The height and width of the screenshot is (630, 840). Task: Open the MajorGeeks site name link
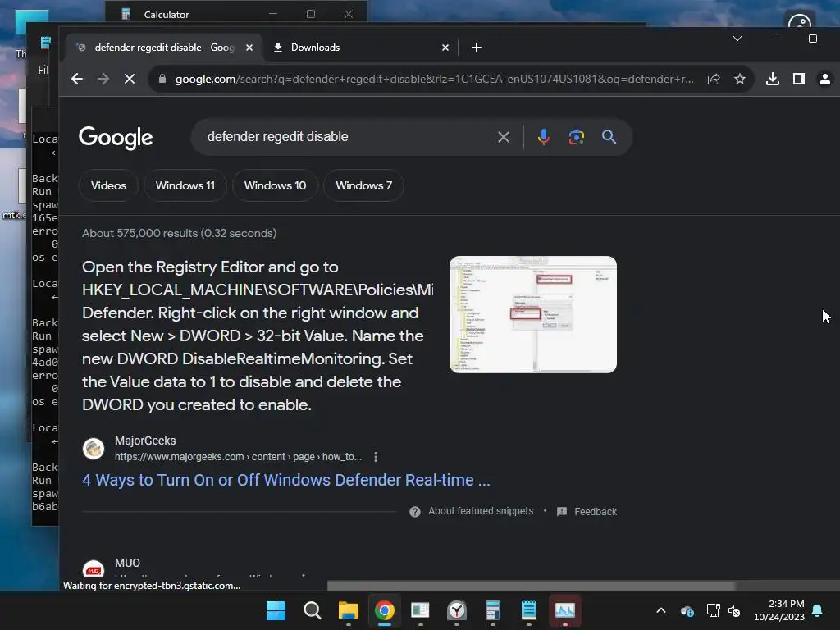coord(145,441)
